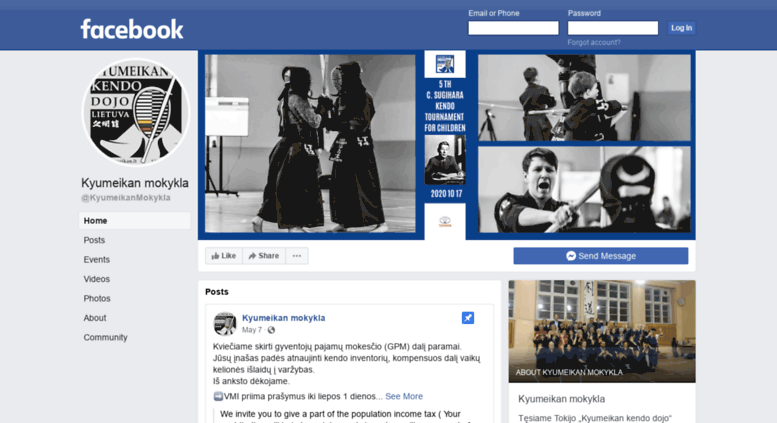Open the Kyumeikan Kendo Dojo profile picture
The image size is (777, 423).
135,112
